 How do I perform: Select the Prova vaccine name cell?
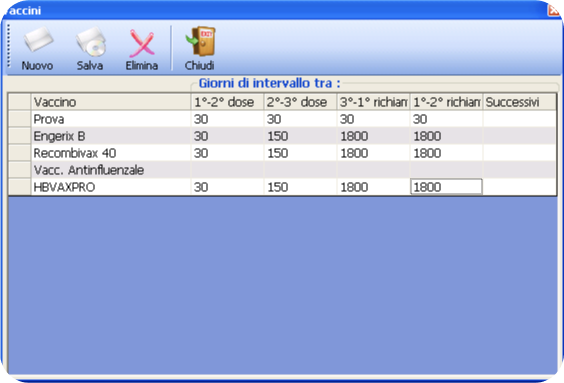(111, 119)
